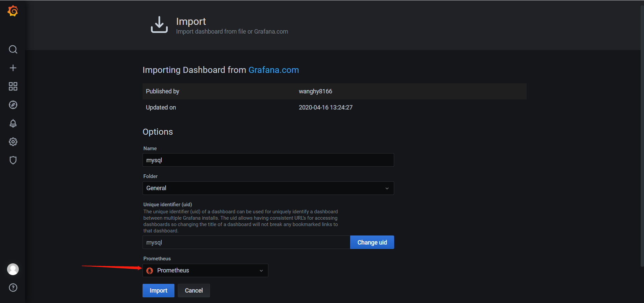Click the Published by label
Viewport: 644px width, 303px height.
pos(163,91)
